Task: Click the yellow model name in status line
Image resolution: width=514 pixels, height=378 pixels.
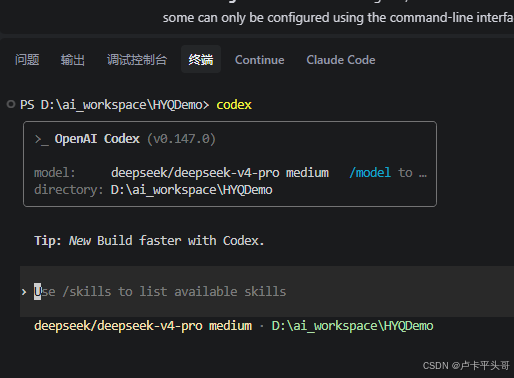Action: pos(143,326)
